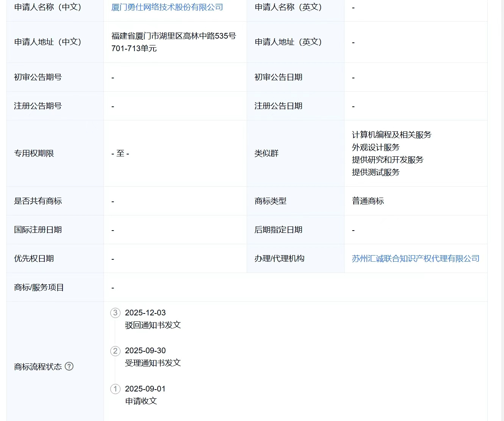
Task: Click the label 优先权日期
Action: point(34,259)
